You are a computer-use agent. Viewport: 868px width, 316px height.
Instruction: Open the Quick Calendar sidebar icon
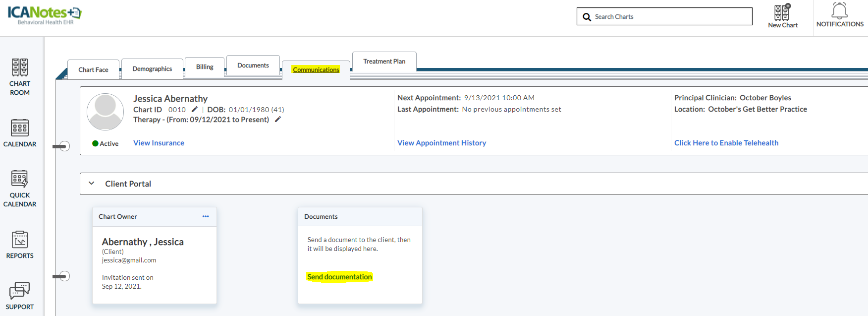point(20,188)
